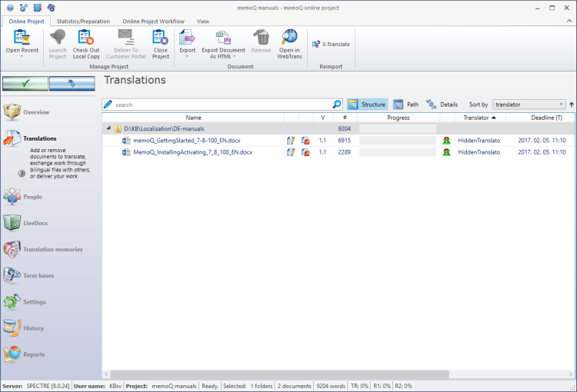The width and height of the screenshot is (577, 392).
Task: Open the LiveDocs sidebar section
Action: tap(35, 223)
